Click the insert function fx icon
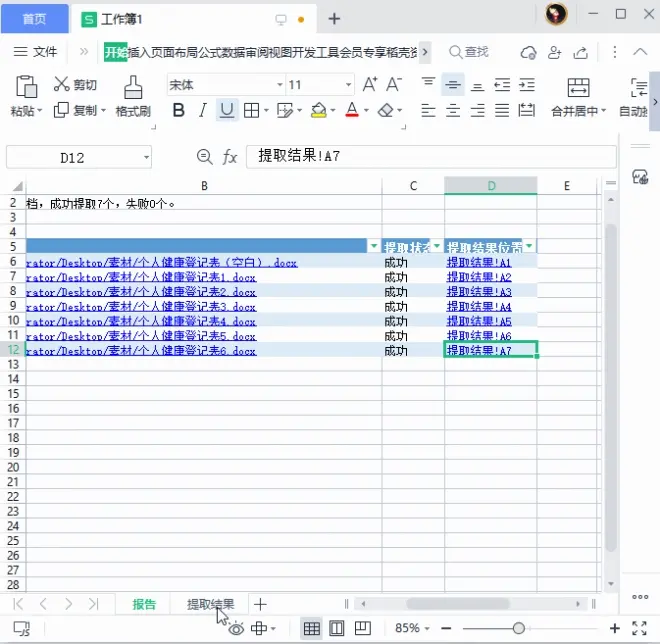 [x=229, y=157]
